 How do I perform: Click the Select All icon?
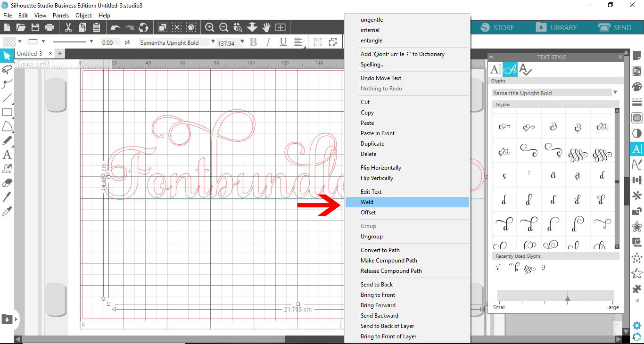point(163,27)
